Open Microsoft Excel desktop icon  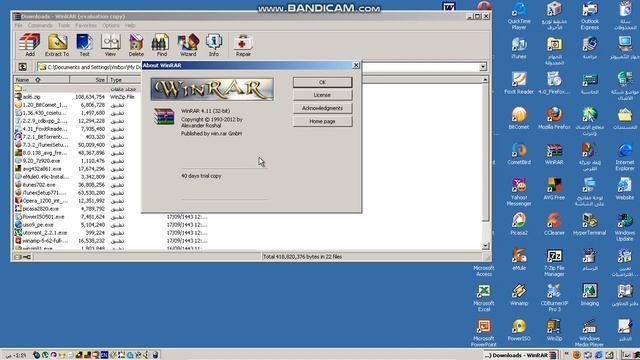[484, 298]
